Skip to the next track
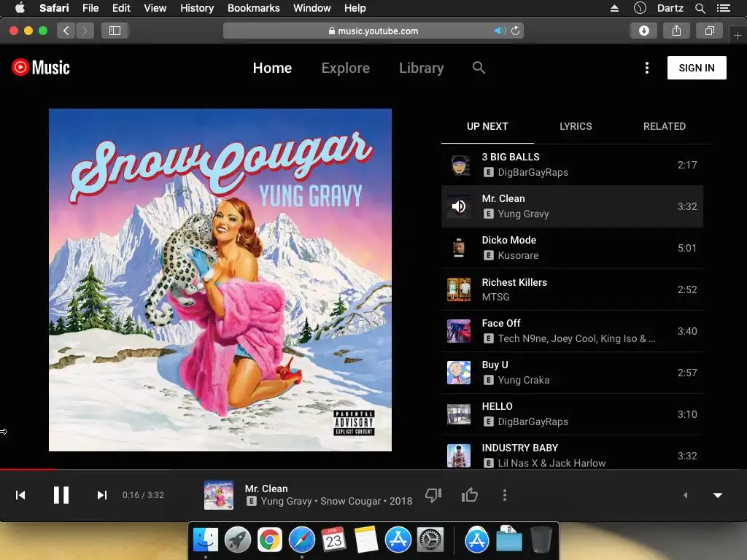Image resolution: width=747 pixels, height=560 pixels. tap(101, 495)
